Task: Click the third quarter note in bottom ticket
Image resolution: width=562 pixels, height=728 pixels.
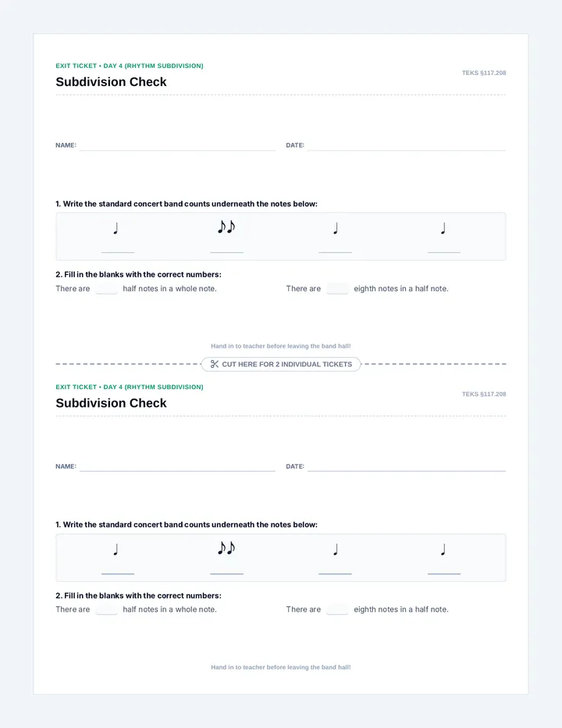Action: (336, 549)
